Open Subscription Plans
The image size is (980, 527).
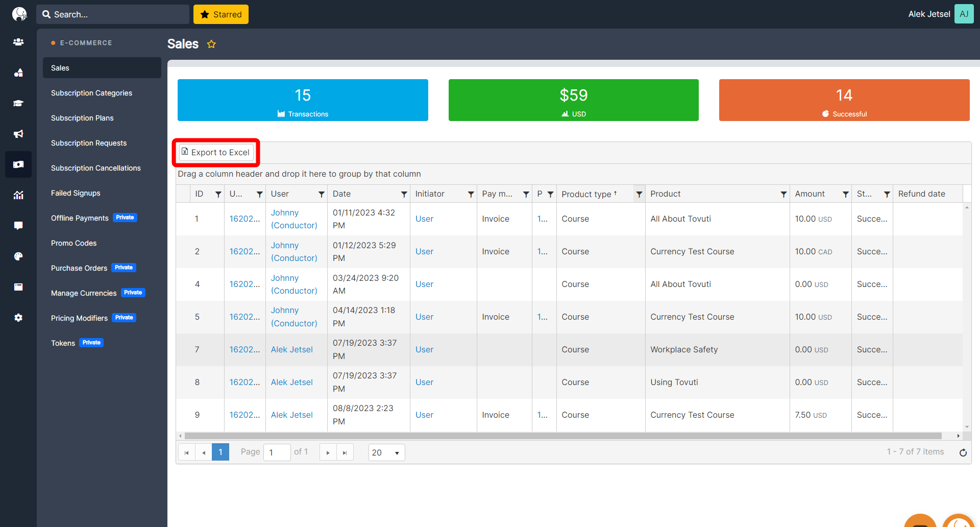(x=82, y=118)
